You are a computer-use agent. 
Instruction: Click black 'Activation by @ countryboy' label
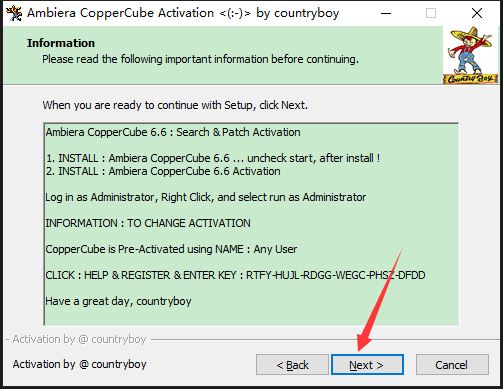pos(80,364)
